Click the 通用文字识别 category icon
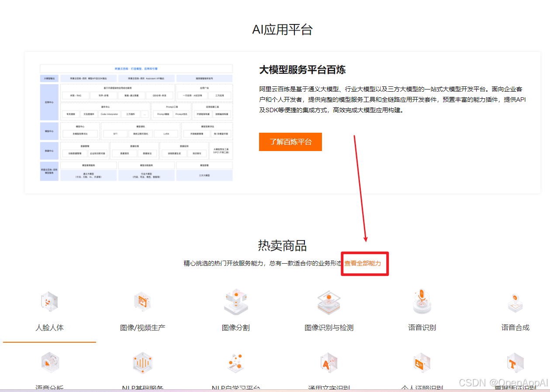Image resolution: width=550 pixels, height=392 pixels. (329, 363)
